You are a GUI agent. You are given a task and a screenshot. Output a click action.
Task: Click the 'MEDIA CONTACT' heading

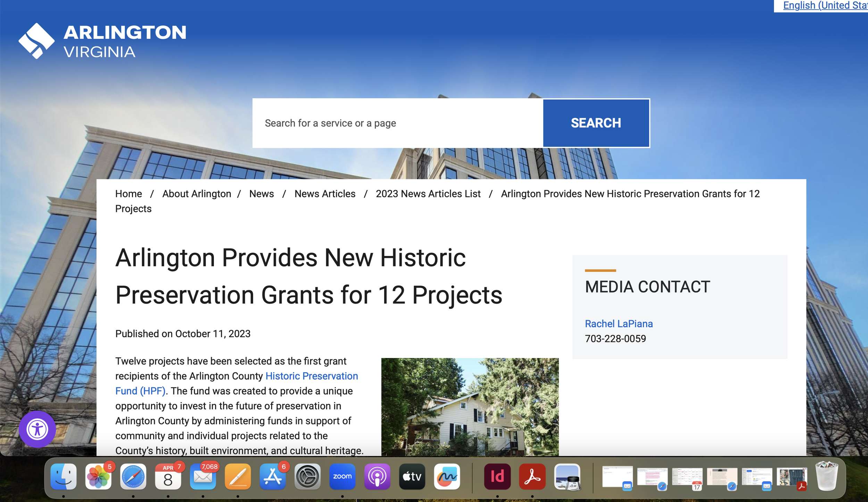648,287
